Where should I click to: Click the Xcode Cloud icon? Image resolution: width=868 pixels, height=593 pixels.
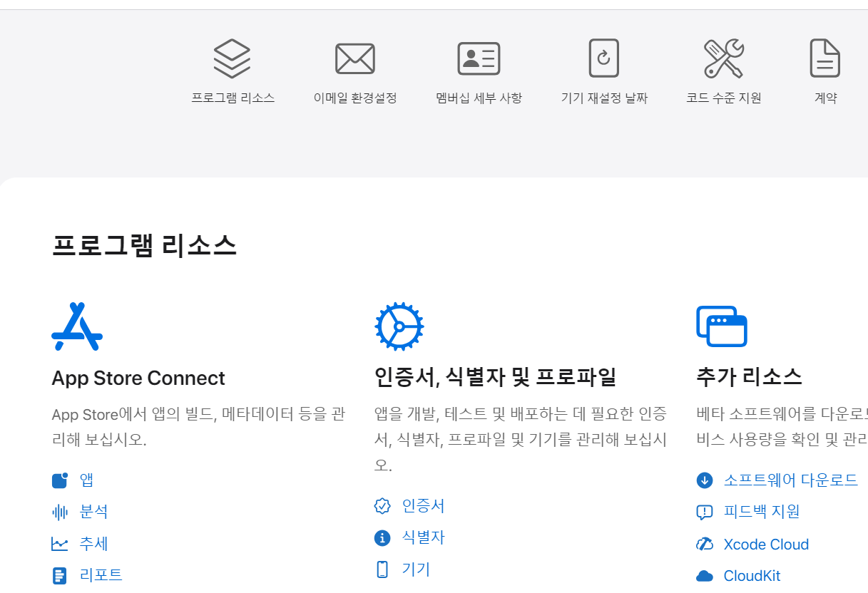coord(705,545)
